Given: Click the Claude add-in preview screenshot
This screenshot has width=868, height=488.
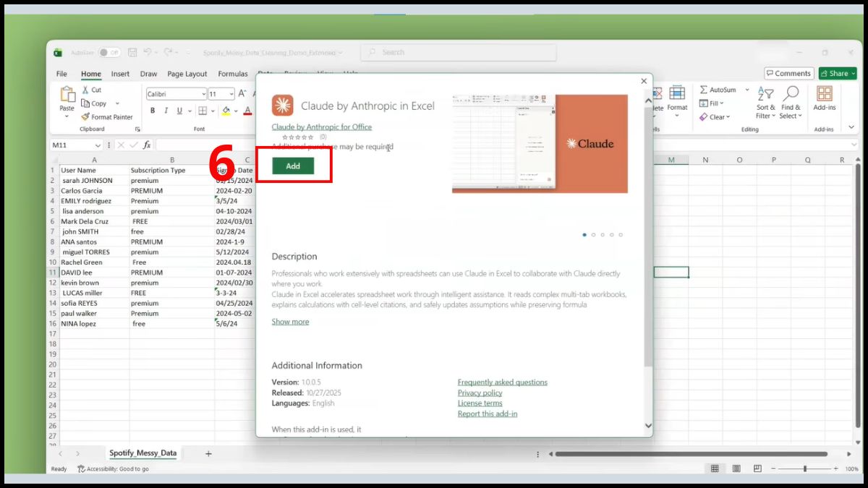Looking at the screenshot, I should [x=540, y=143].
